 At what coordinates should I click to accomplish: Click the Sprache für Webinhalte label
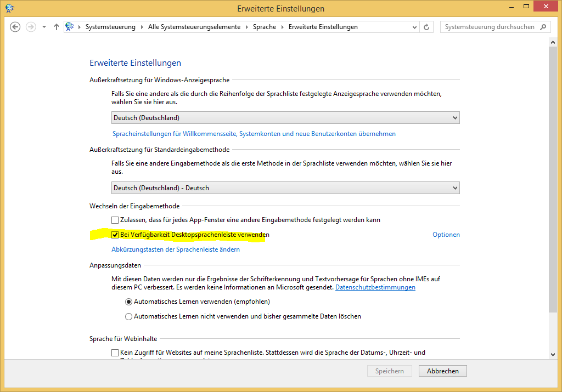pyautogui.click(x=123, y=339)
